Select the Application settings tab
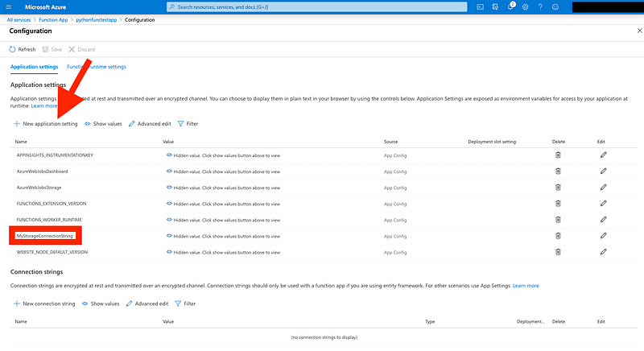This screenshot has width=644, height=351. [33, 67]
